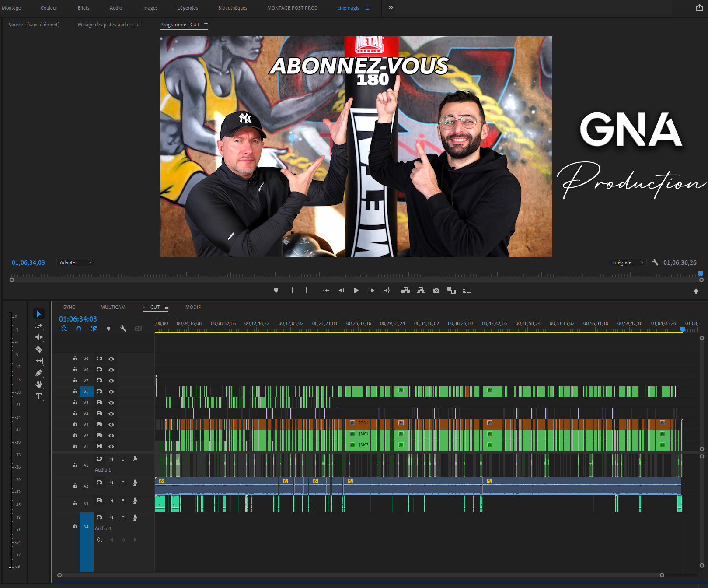708x588 pixels.
Task: Click the timeline timecode 01;06;34;03
Action: pyautogui.click(x=78, y=319)
